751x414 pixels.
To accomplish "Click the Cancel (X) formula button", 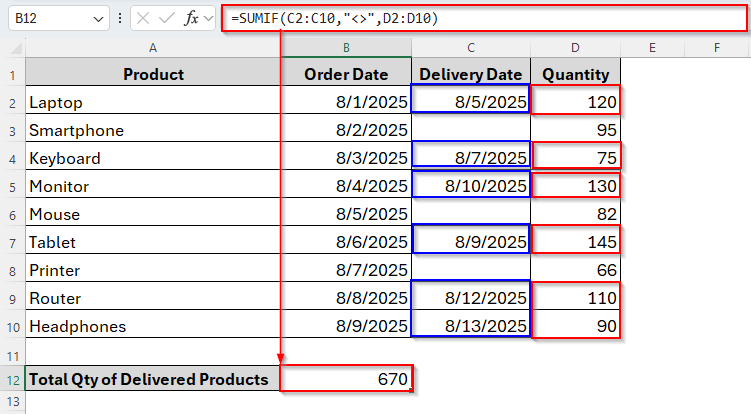I will tap(145, 19).
